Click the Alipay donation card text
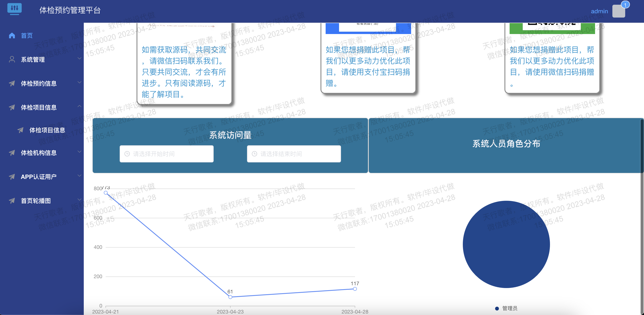This screenshot has width=644, height=315. coord(368,66)
